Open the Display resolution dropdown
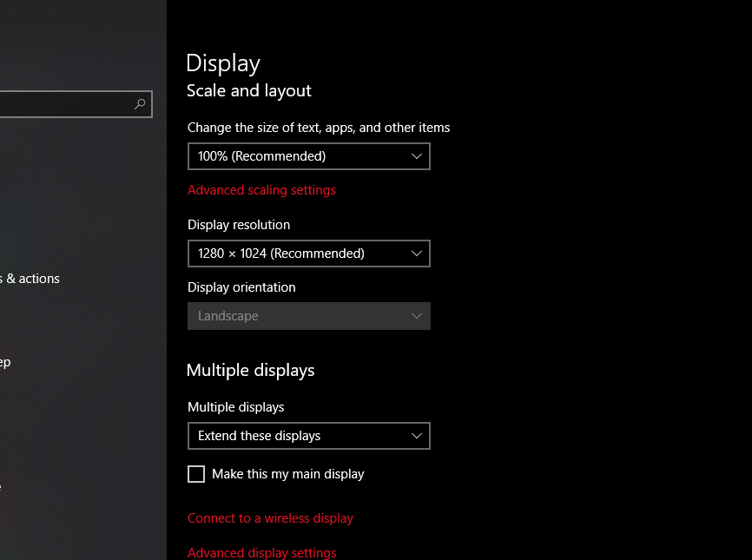The height and width of the screenshot is (560, 752). click(308, 254)
